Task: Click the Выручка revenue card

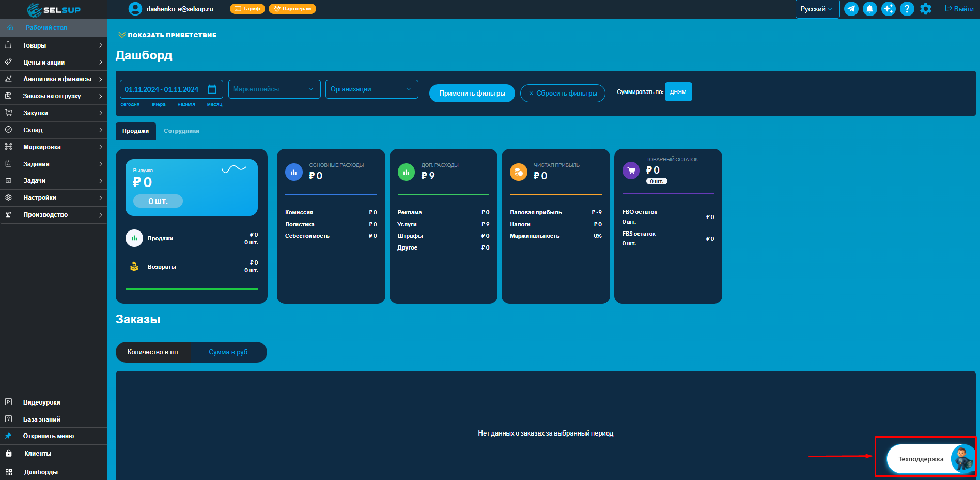Action: [191, 188]
